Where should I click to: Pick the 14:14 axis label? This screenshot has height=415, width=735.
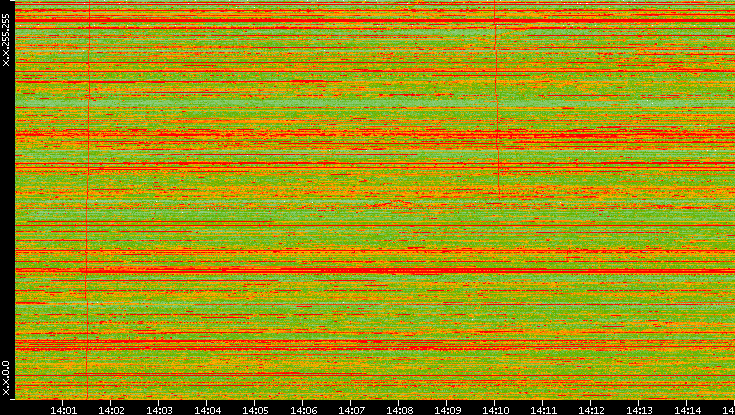pyautogui.click(x=687, y=410)
